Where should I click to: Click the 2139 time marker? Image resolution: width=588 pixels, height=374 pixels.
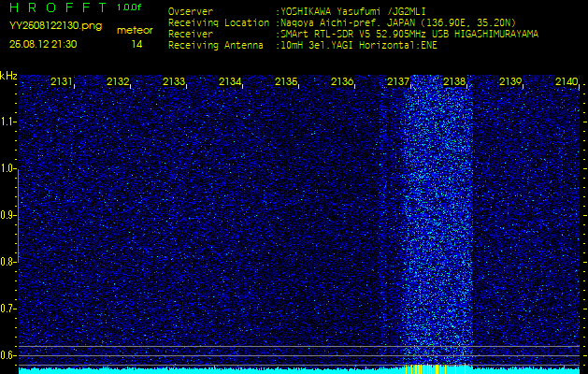[510, 81]
